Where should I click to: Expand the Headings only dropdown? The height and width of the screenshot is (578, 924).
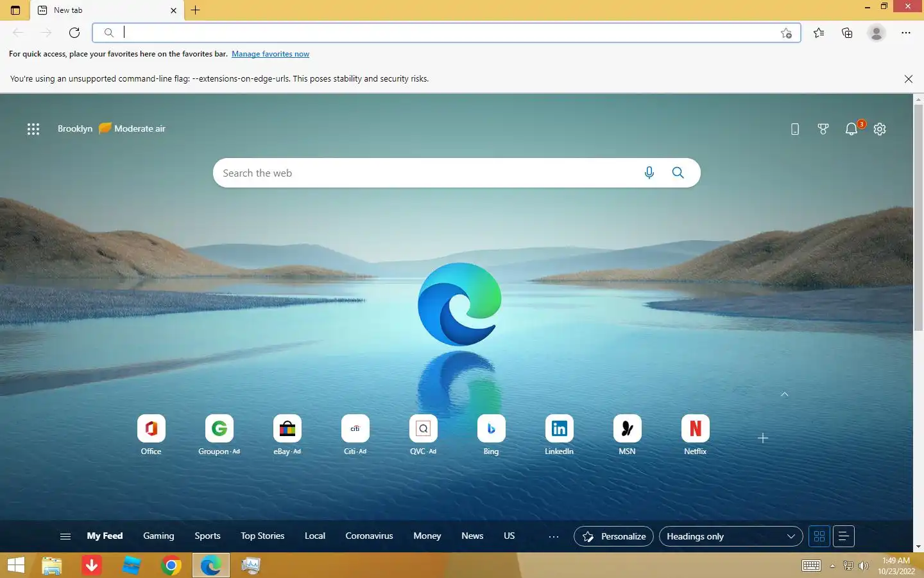(731, 536)
